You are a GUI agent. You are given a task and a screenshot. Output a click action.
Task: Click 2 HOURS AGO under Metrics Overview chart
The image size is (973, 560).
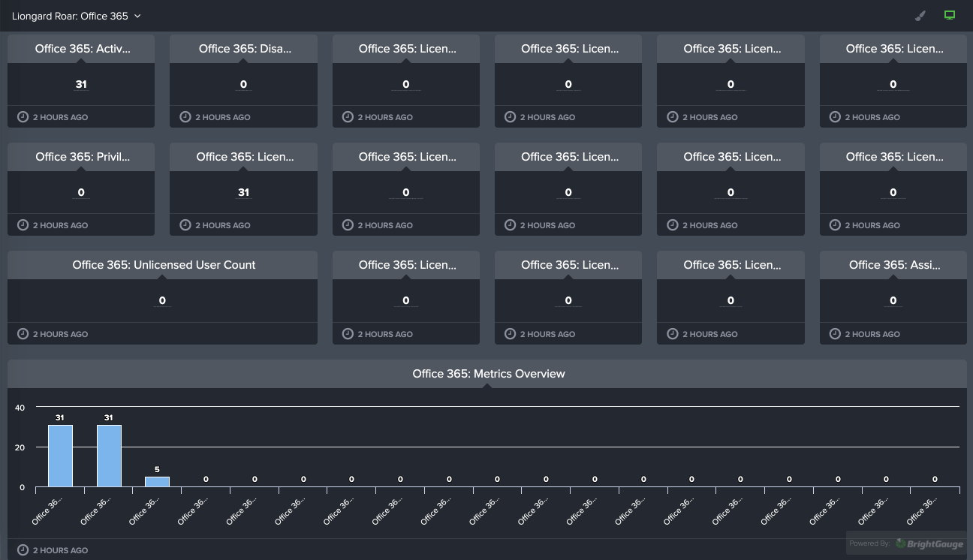tap(60, 550)
